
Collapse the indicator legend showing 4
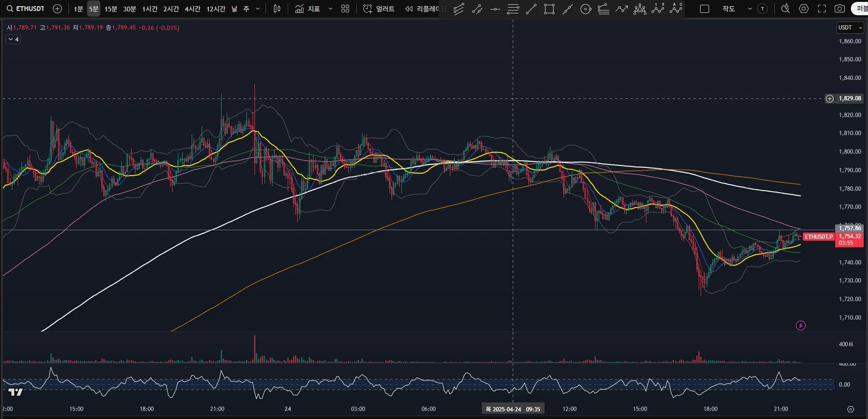[x=13, y=39]
